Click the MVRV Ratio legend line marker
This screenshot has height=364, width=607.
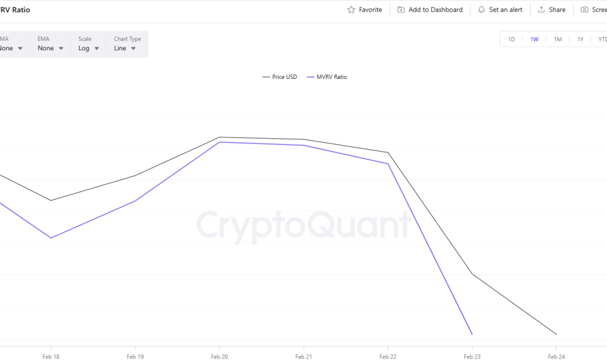tap(311, 76)
